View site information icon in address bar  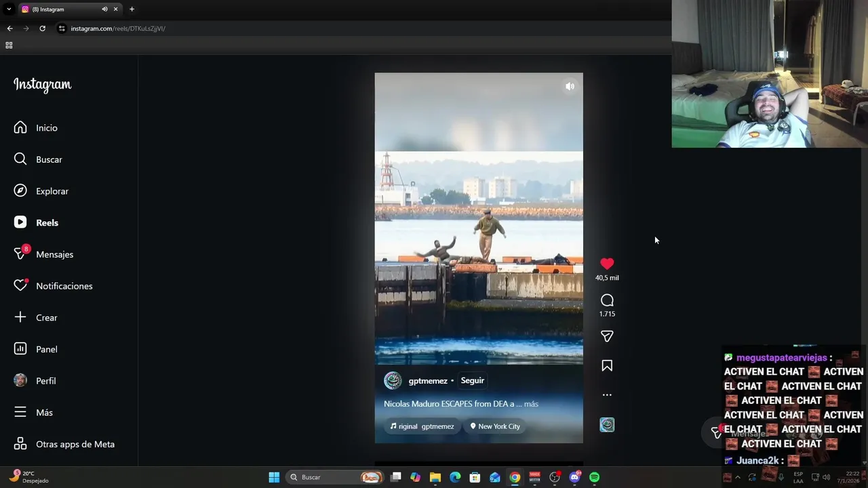click(62, 28)
